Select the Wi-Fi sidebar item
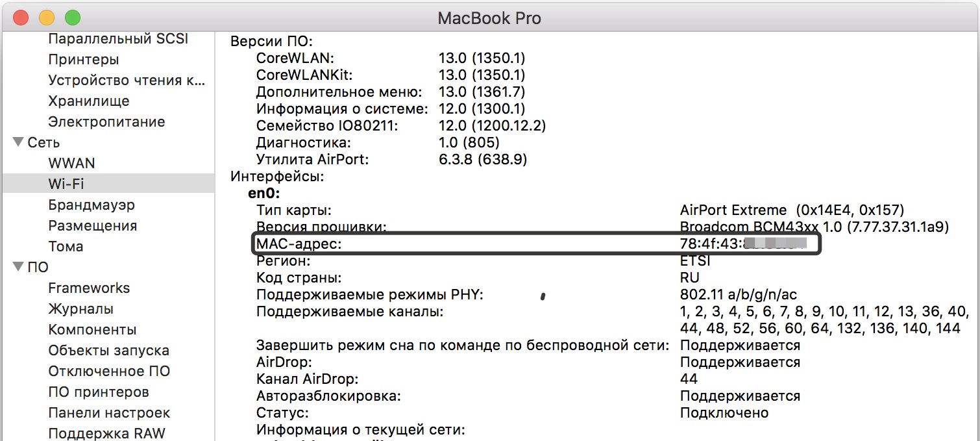This screenshot has height=441, width=980. coord(108,184)
